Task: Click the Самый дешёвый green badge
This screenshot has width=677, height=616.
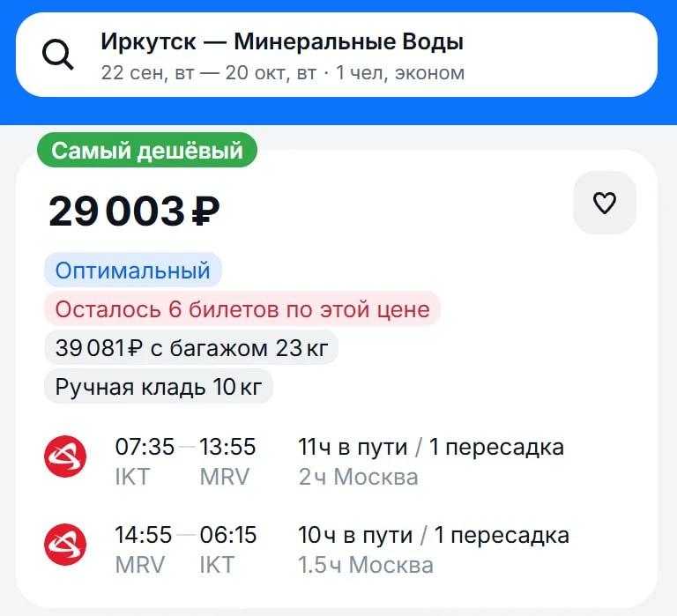Action: click(x=147, y=150)
